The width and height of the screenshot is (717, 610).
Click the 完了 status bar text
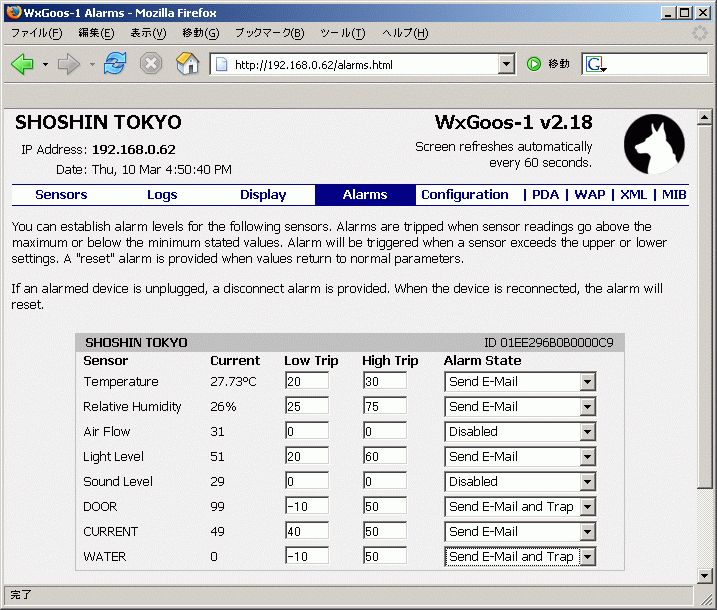coord(21,594)
